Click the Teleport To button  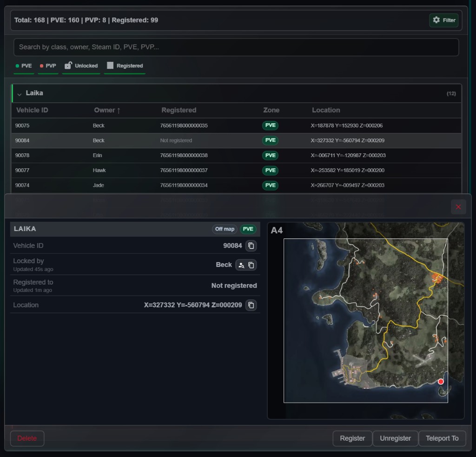(442, 438)
